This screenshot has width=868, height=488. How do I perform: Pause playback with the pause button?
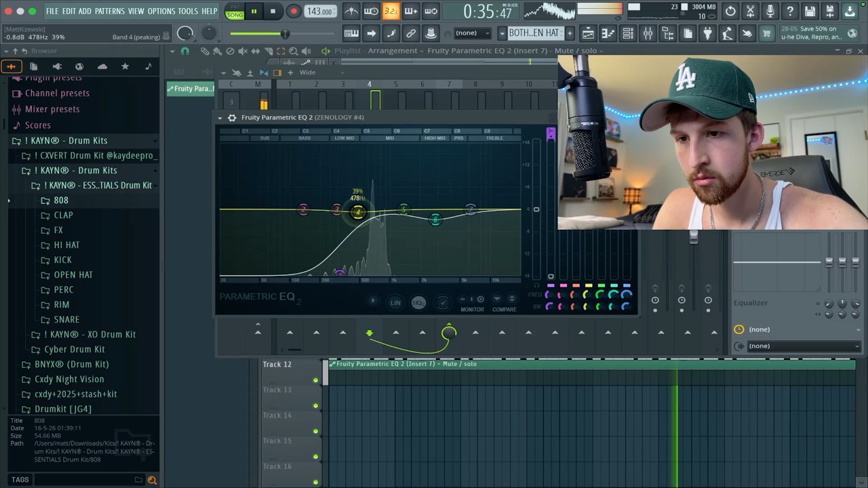click(x=254, y=11)
